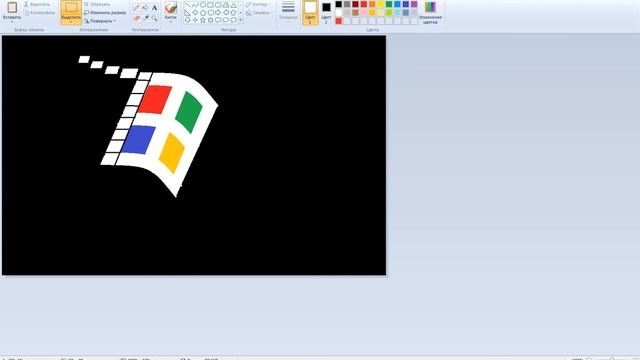Expand the full Shapes gallery
Viewport: 640px width, 360px height.
[x=240, y=20]
